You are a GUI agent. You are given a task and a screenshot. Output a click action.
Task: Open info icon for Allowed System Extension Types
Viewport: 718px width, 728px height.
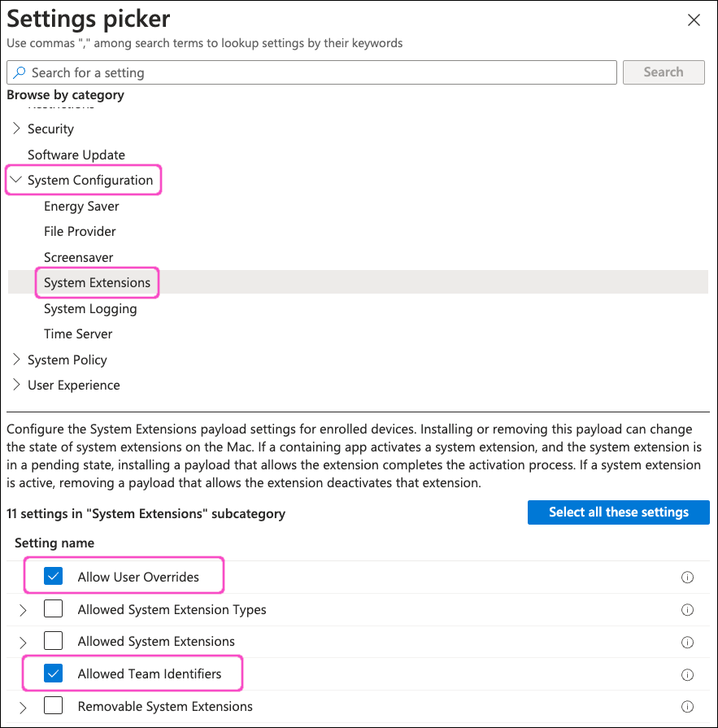pos(687,609)
